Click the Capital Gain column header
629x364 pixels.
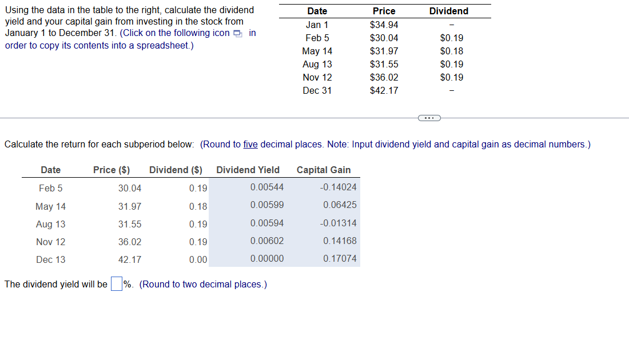[324, 170]
